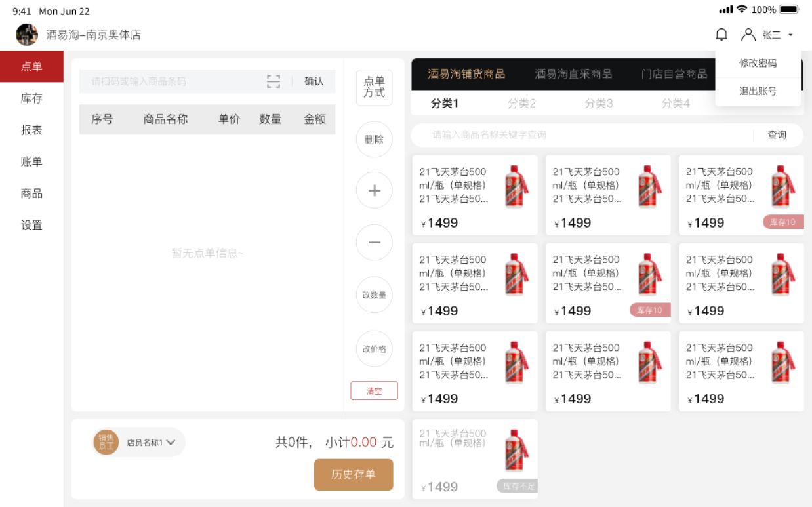The image size is (812, 507).
Task: Click the 序号 column header
Action: point(102,119)
